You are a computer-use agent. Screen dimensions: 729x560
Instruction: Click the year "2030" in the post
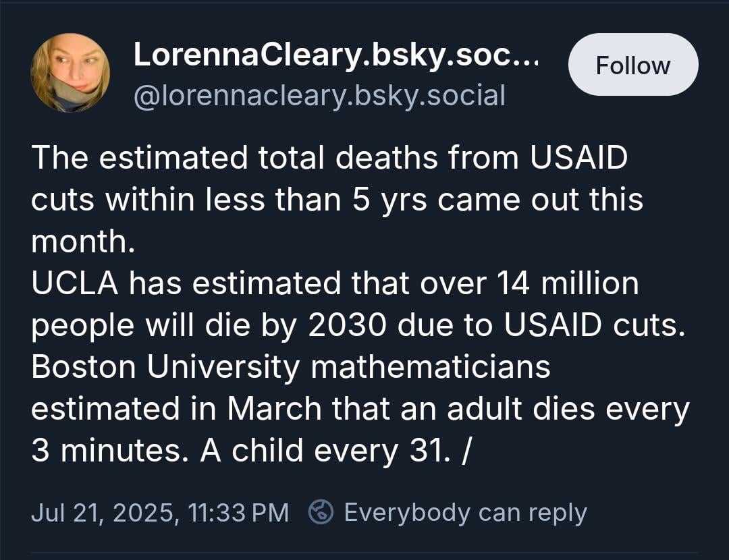[347, 325]
